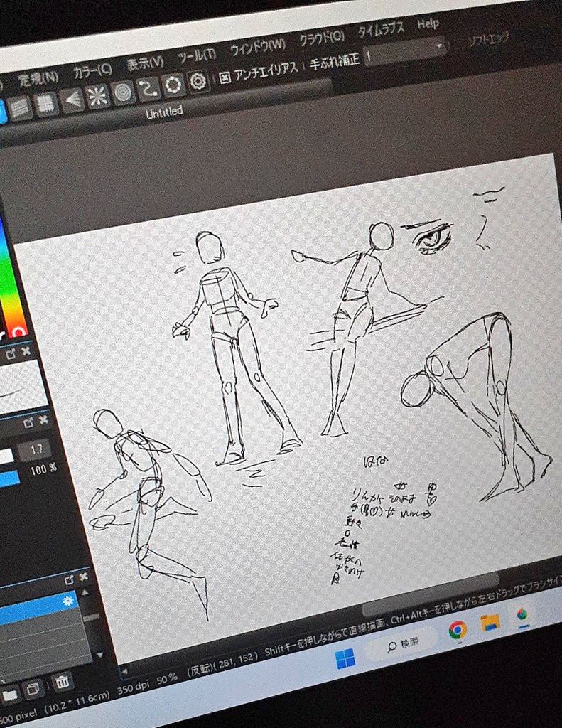Open the 手ぶれ補正 dropdown
Image resolution: width=562 pixels, height=728 pixels.
pyautogui.click(x=405, y=51)
